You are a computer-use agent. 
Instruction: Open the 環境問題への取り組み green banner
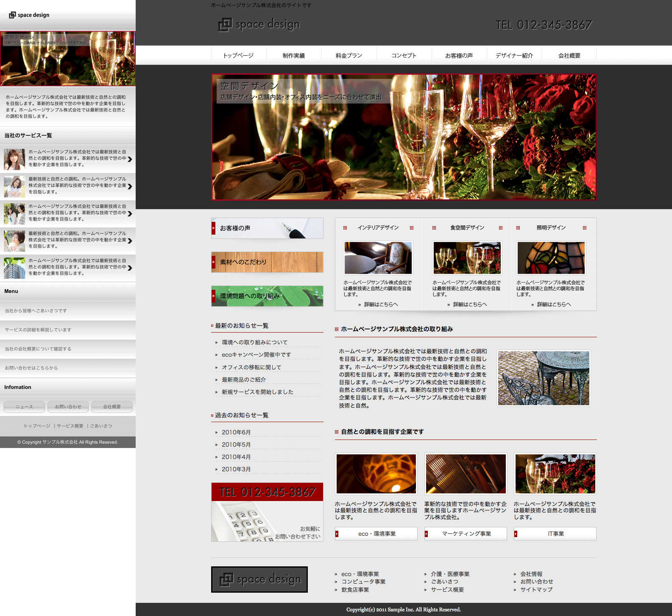267,296
